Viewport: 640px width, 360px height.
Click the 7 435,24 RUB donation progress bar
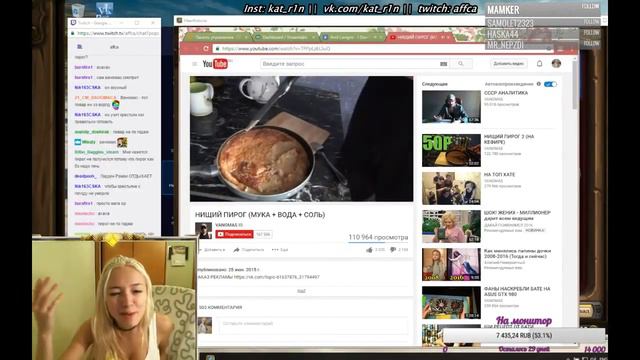click(524, 336)
